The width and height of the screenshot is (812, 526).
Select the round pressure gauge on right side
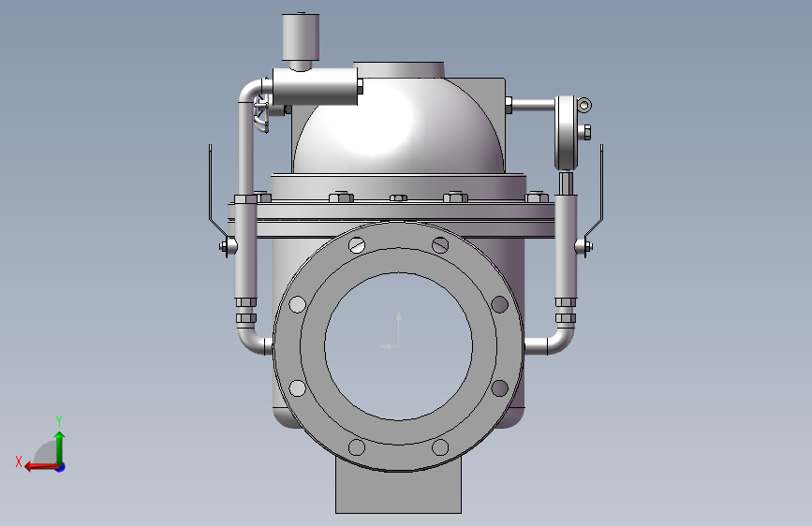tap(566, 133)
